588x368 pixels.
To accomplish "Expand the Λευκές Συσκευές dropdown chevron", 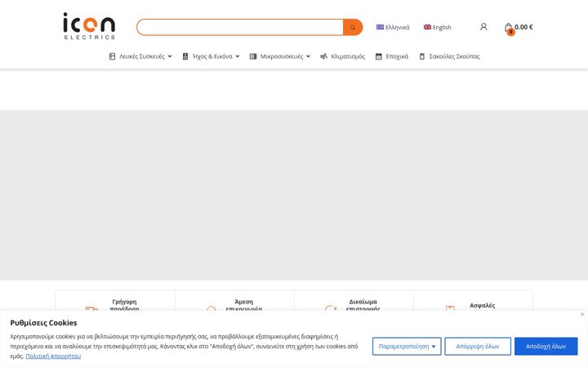I will (170, 56).
